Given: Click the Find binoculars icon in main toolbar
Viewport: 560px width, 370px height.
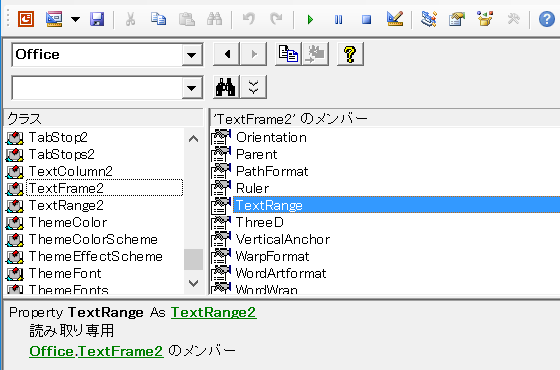Looking at the screenshot, I should 215,19.
